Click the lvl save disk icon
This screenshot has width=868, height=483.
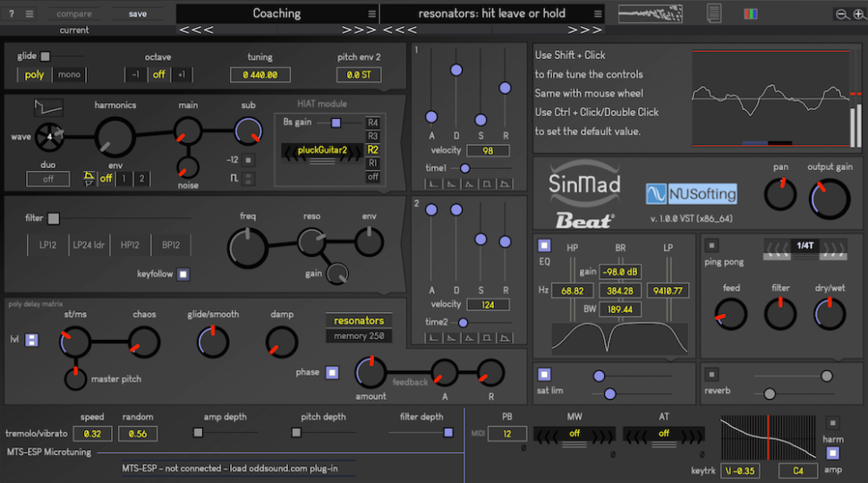[x=32, y=340]
